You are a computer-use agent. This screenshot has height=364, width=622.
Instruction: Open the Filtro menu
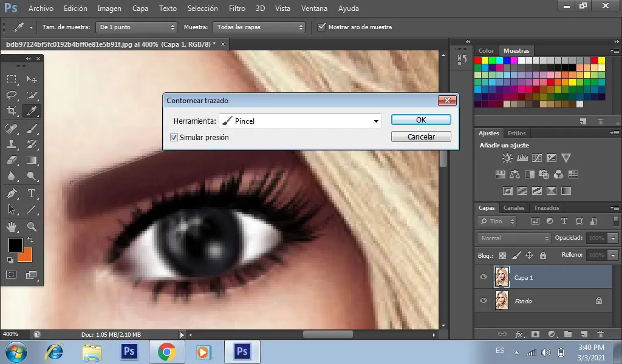(238, 8)
